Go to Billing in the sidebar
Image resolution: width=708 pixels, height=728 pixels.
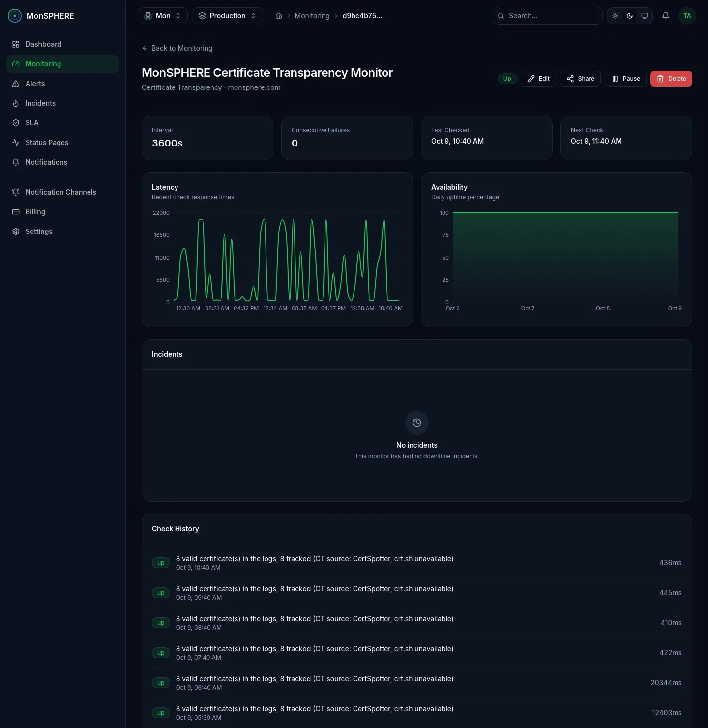[x=62, y=212]
